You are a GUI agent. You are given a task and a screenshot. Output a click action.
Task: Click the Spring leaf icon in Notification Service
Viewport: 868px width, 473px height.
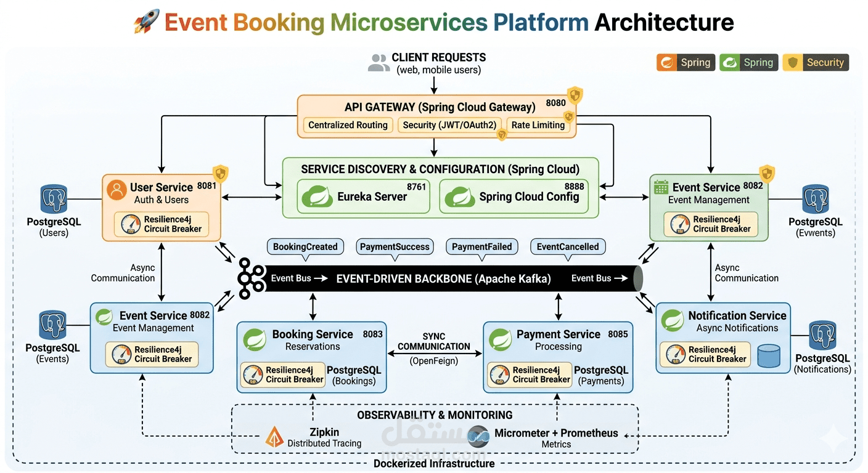672,321
